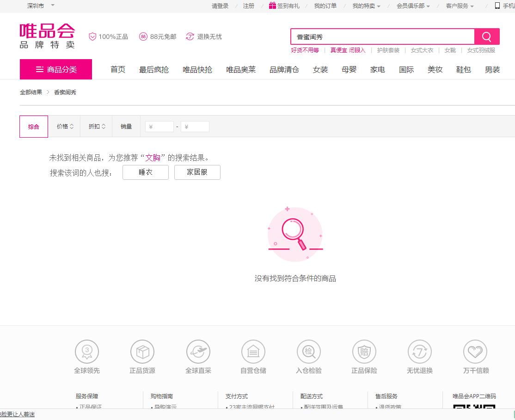Click the 7-day return icon in header
This screenshot has width=515, height=420.
(190, 37)
